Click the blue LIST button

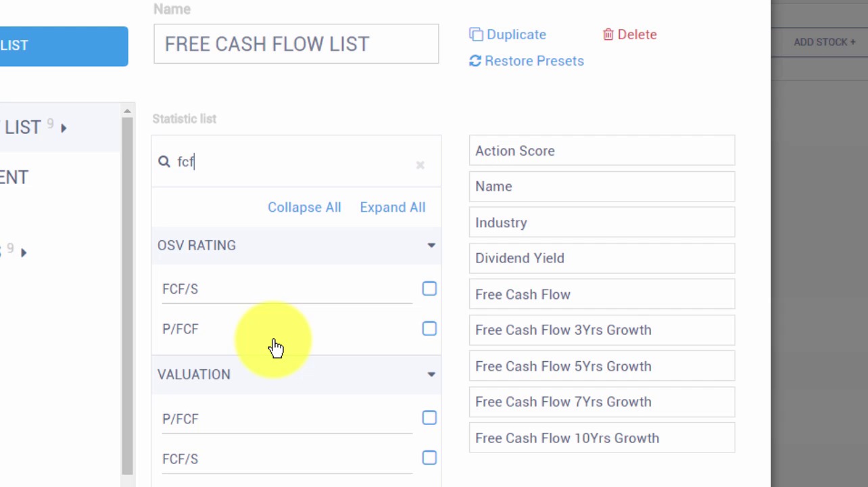[64, 46]
